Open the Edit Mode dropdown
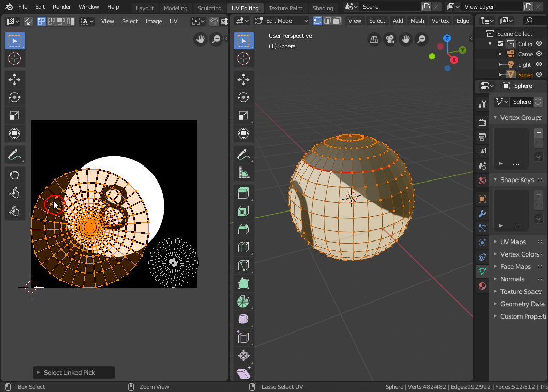This screenshot has width=548, height=392. pyautogui.click(x=282, y=21)
